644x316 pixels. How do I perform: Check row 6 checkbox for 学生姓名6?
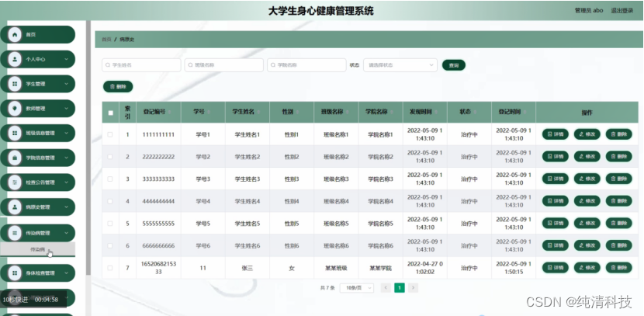click(110, 245)
